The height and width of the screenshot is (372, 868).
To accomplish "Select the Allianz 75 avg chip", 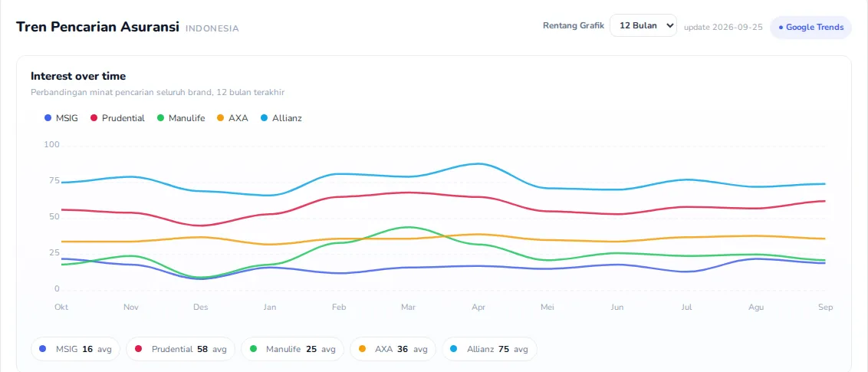I will point(489,349).
